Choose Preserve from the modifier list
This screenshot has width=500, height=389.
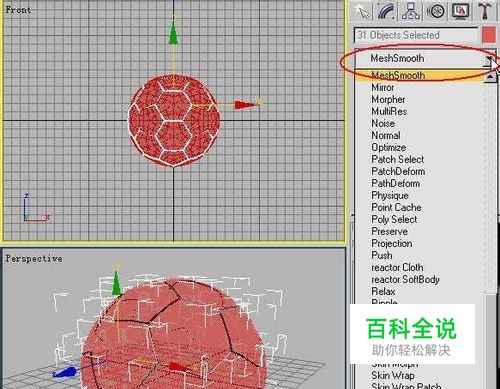pyautogui.click(x=390, y=231)
